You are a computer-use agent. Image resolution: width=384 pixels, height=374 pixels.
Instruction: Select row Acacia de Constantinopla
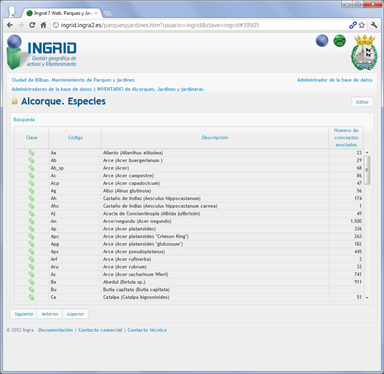[x=189, y=214]
